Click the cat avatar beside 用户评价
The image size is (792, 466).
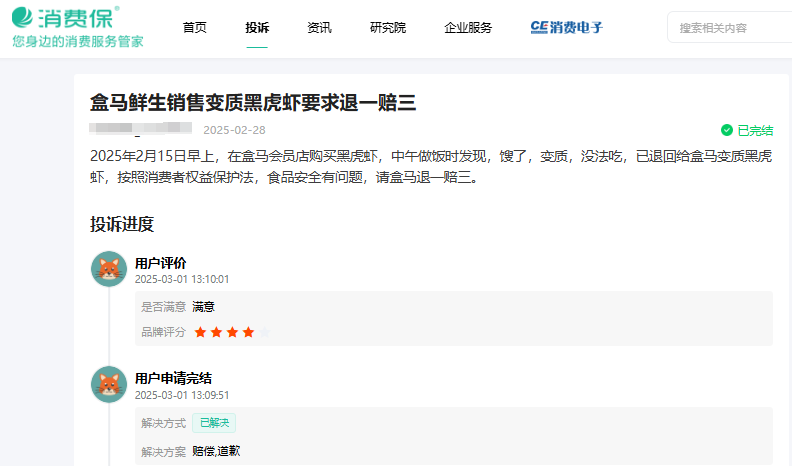point(109,269)
